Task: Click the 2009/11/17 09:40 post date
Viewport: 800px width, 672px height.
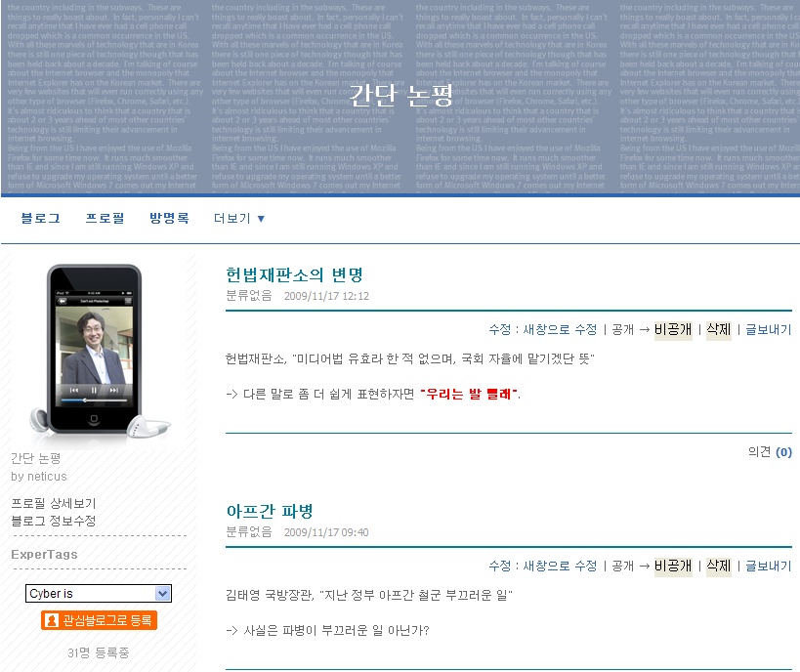Action: [326, 532]
